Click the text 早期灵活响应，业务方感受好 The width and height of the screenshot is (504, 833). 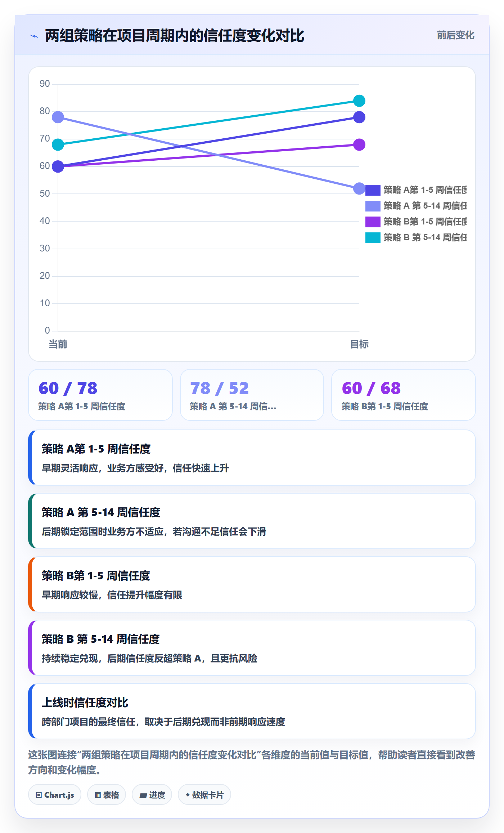[103, 468]
